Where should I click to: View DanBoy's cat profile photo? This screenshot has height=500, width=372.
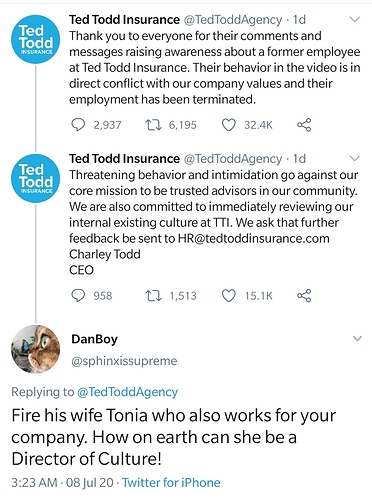pyautogui.click(x=36, y=349)
